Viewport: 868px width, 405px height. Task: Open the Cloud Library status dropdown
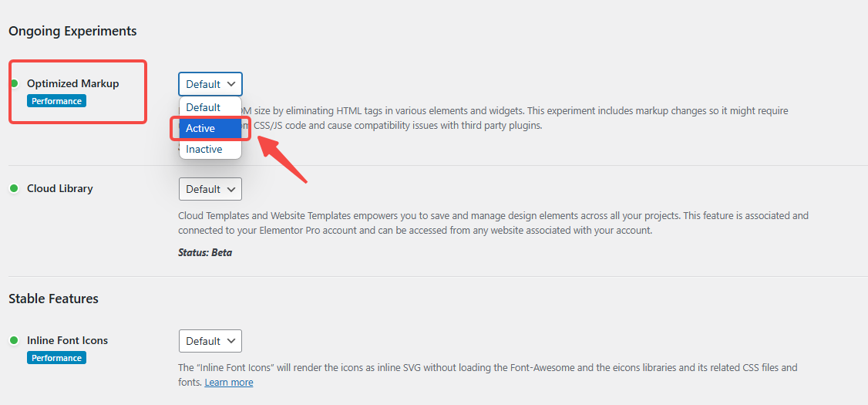tap(210, 189)
